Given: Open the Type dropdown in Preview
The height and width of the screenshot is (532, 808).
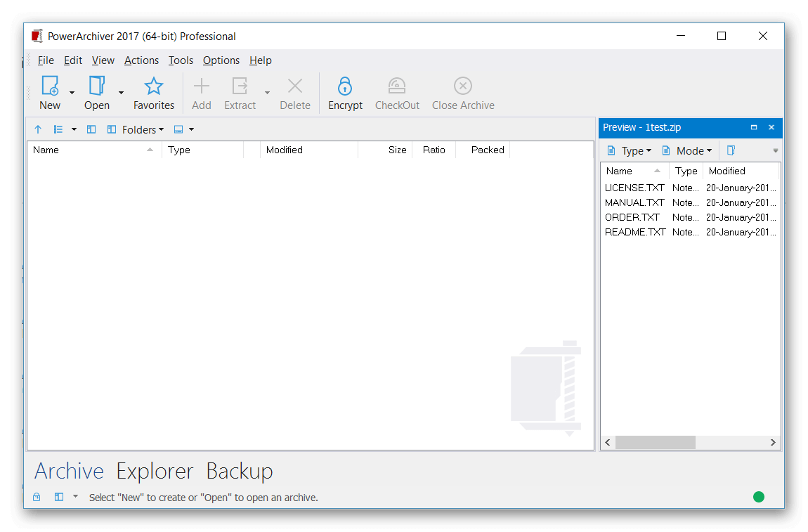Looking at the screenshot, I should (x=630, y=150).
